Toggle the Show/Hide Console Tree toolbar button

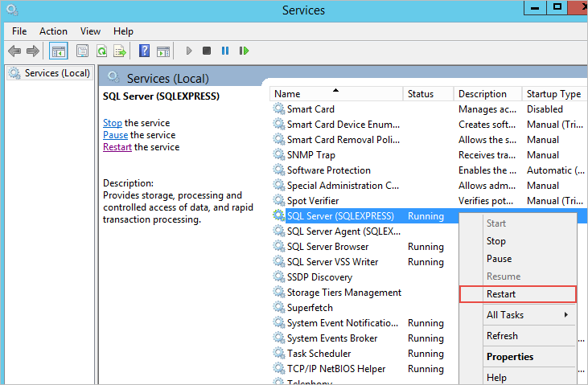[58, 51]
